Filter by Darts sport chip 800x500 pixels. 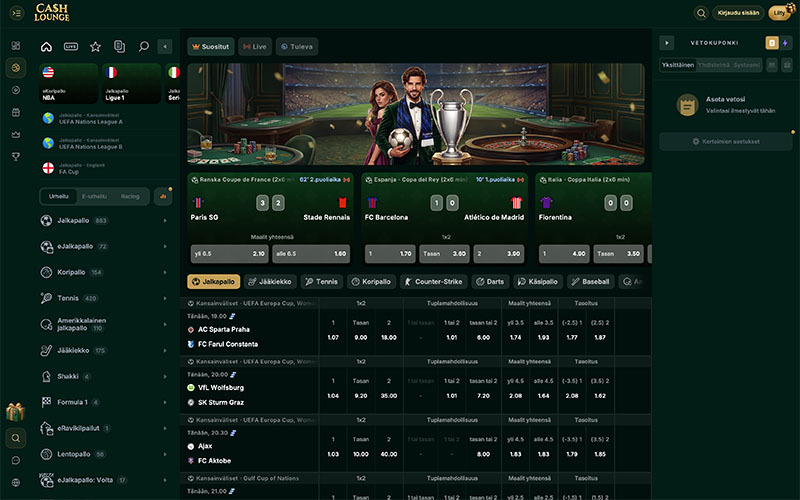pyautogui.click(x=490, y=282)
